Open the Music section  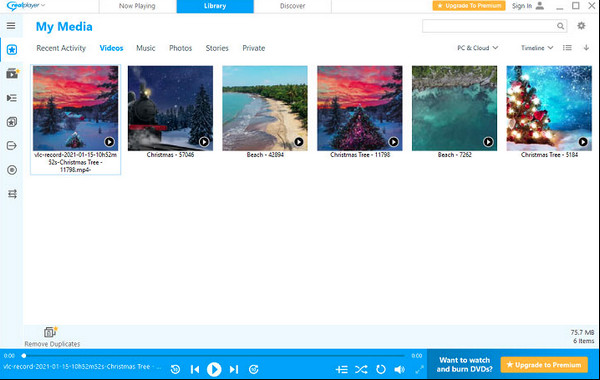[x=146, y=48]
